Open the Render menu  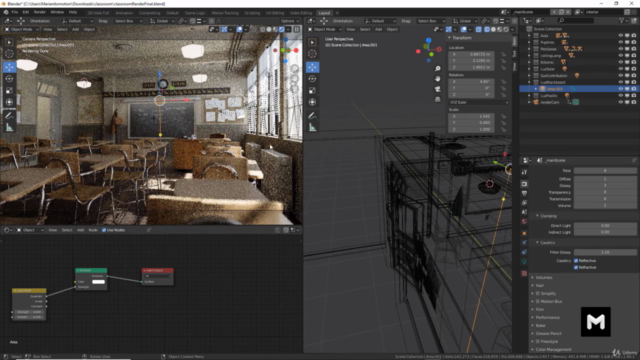tap(40, 12)
